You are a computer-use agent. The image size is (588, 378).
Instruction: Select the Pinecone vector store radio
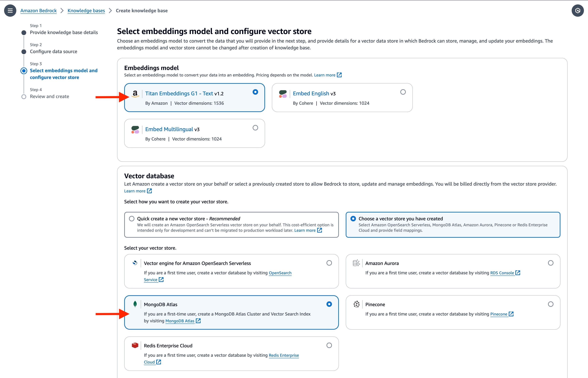(550, 304)
